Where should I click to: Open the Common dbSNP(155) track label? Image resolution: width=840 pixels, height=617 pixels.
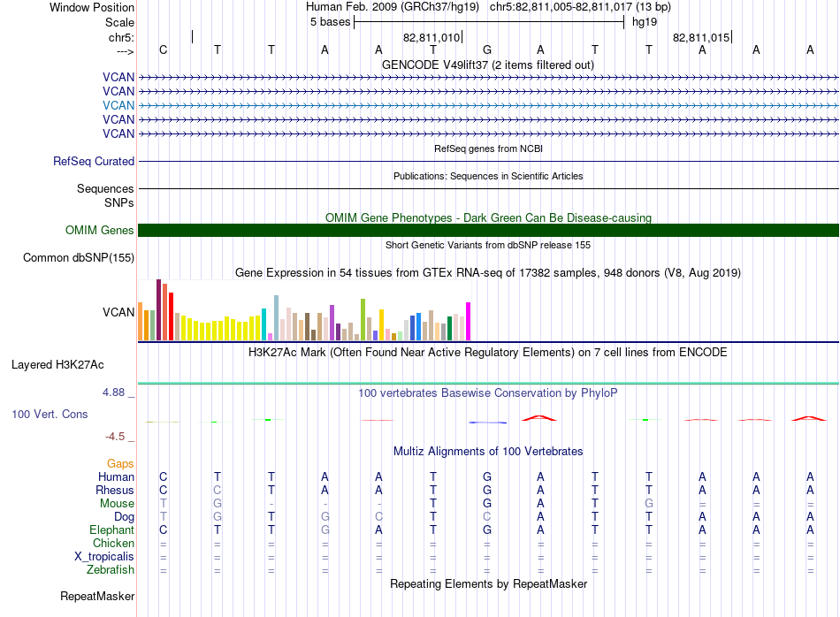pyautogui.click(x=80, y=258)
